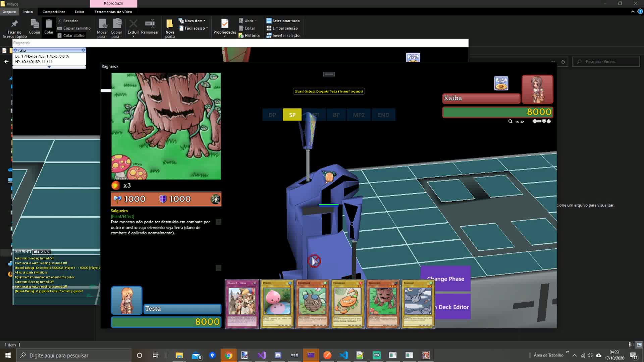Click the Selecionar tudo icon
The height and width of the screenshot is (362, 644).
(269, 21)
